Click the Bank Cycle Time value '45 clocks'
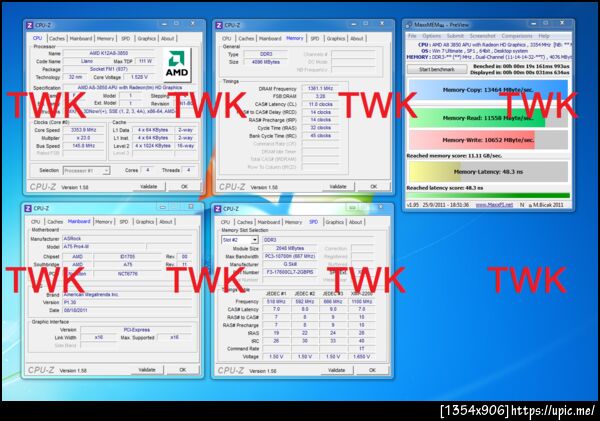Image resolution: width=600 pixels, height=421 pixels. point(320,135)
